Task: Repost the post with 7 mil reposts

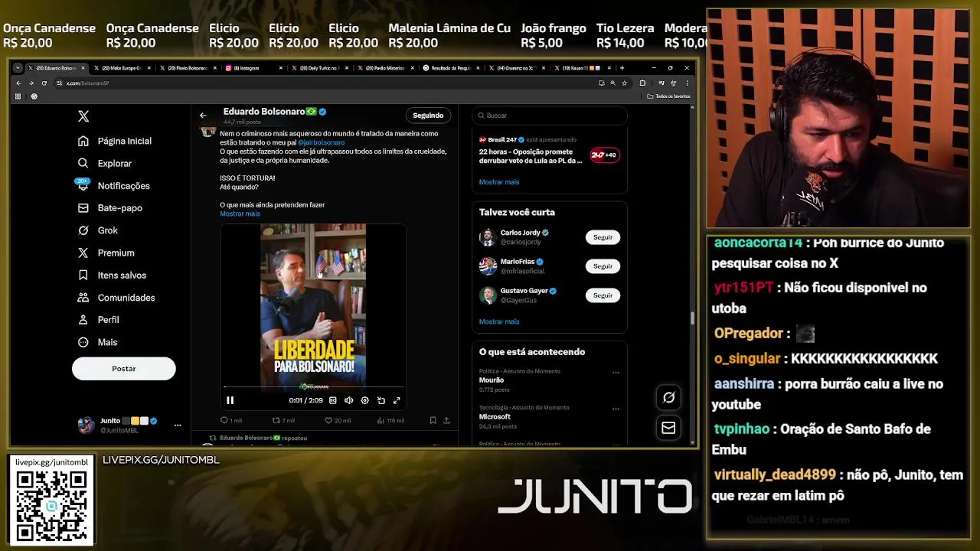Action: (283, 420)
